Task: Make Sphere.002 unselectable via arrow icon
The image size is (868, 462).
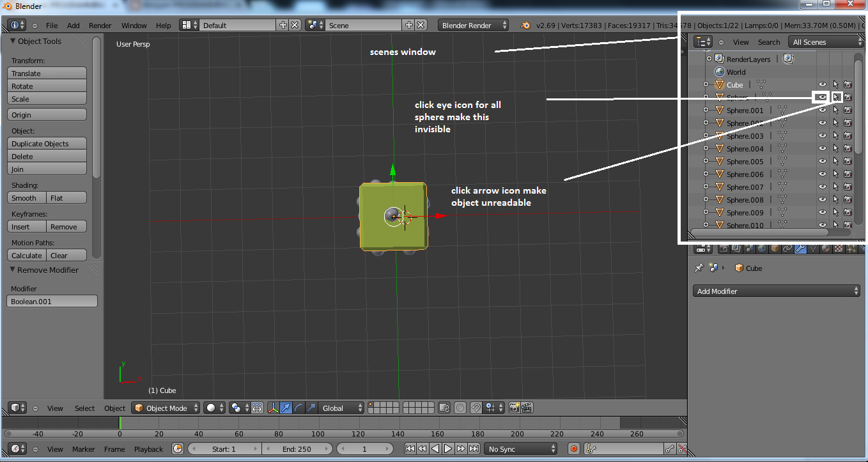Action: coord(835,123)
